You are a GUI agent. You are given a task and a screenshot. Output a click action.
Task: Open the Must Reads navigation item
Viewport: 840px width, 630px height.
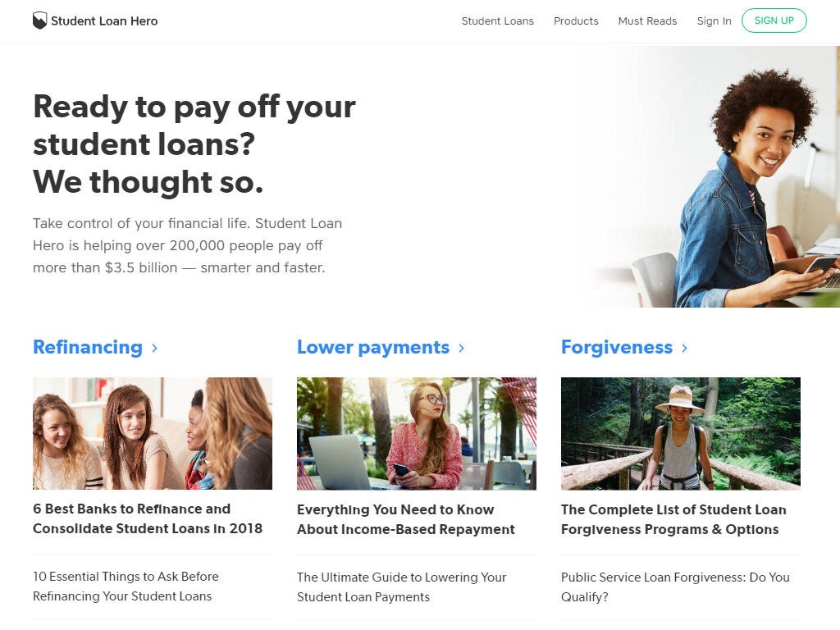[648, 21]
